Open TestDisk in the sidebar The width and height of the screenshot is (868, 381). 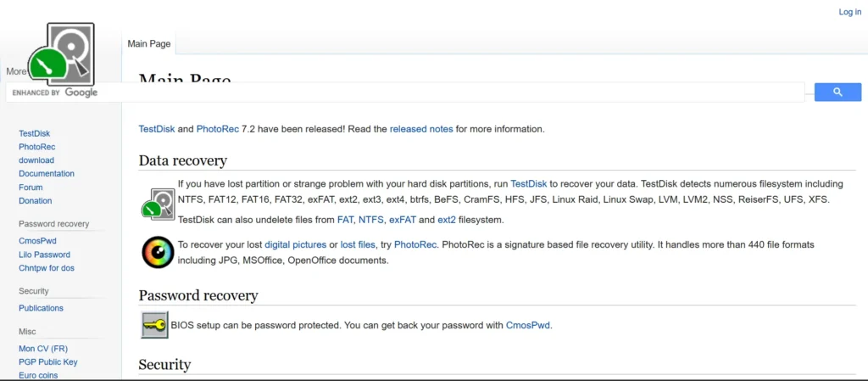click(x=34, y=133)
